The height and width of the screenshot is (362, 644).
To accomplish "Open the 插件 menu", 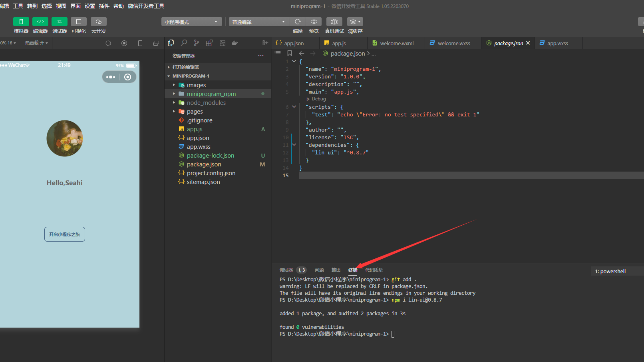I will (x=104, y=6).
